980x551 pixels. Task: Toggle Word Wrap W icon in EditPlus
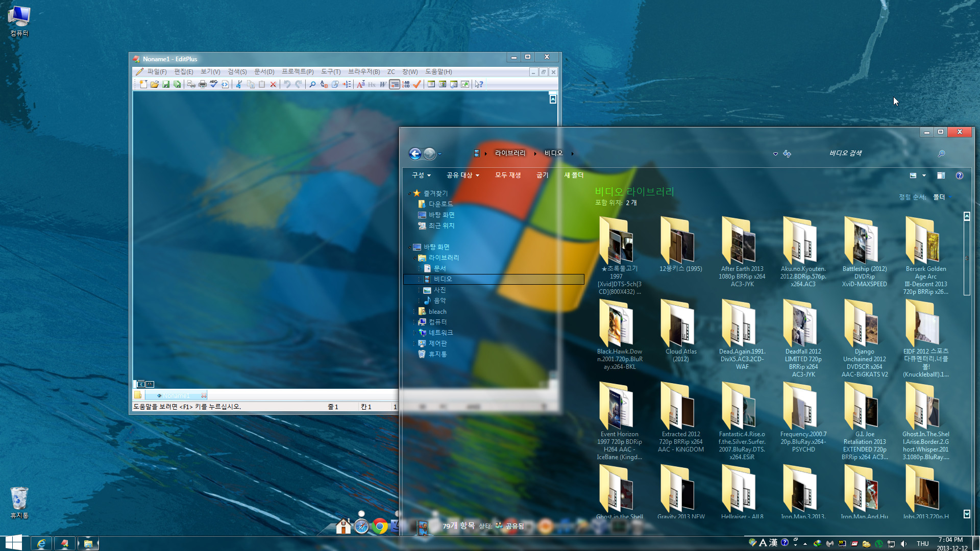(383, 84)
